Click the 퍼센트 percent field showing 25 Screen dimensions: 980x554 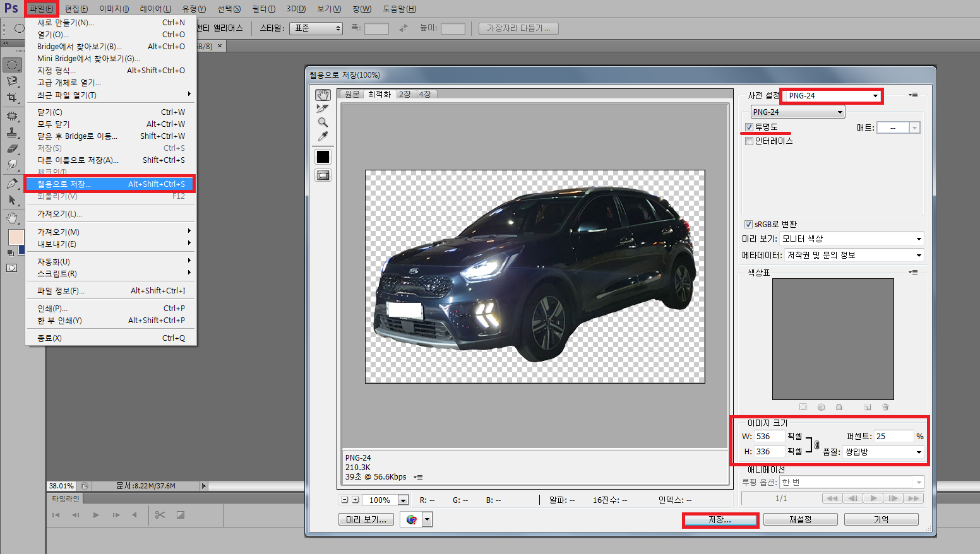(x=894, y=437)
